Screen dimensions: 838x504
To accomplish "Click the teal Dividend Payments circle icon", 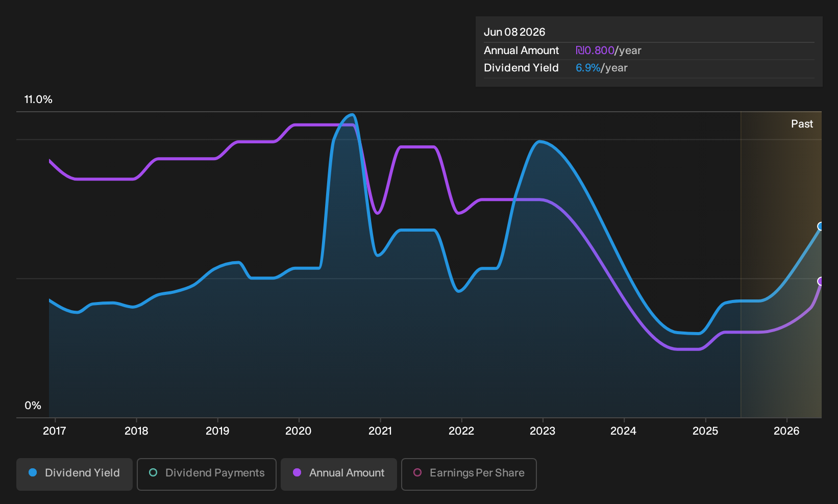I will pos(153,472).
